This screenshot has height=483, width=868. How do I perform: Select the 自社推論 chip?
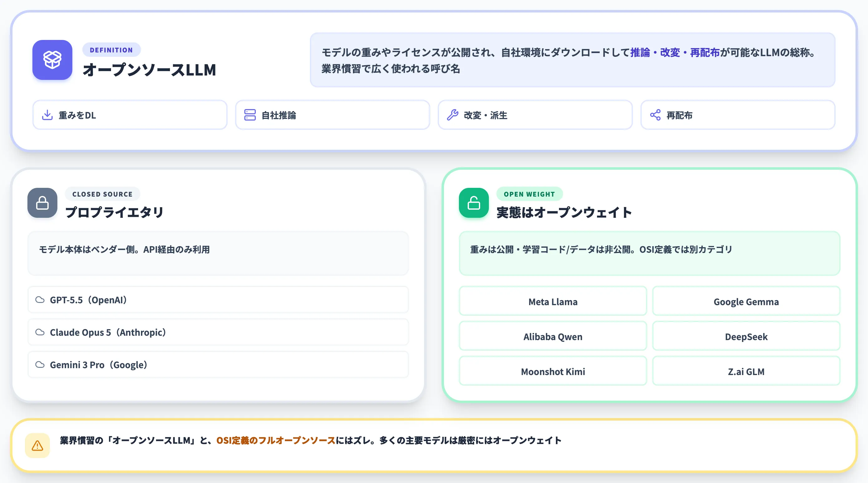[x=333, y=115]
